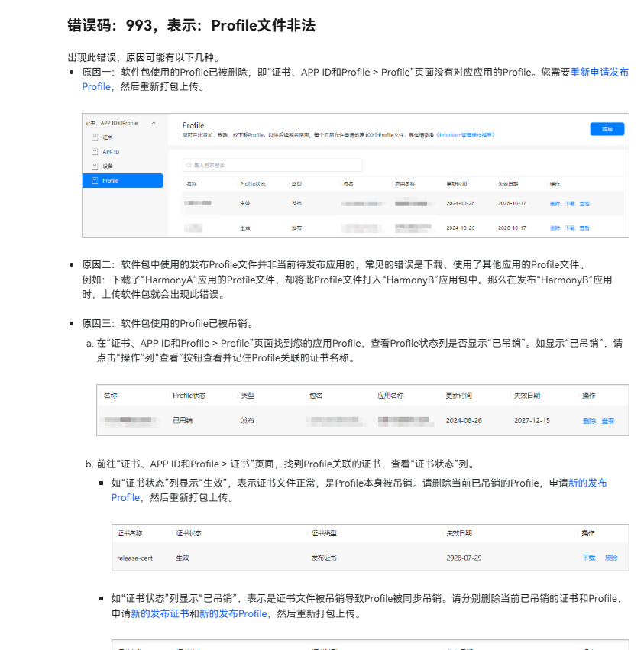Click the Profile name search input field
The height and width of the screenshot is (650, 644).
click(x=275, y=165)
